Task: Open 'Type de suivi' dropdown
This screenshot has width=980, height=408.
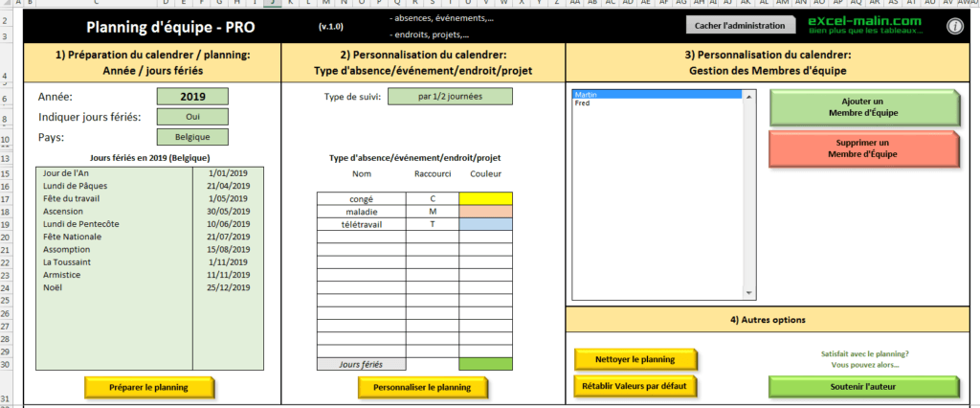Action: (450, 96)
